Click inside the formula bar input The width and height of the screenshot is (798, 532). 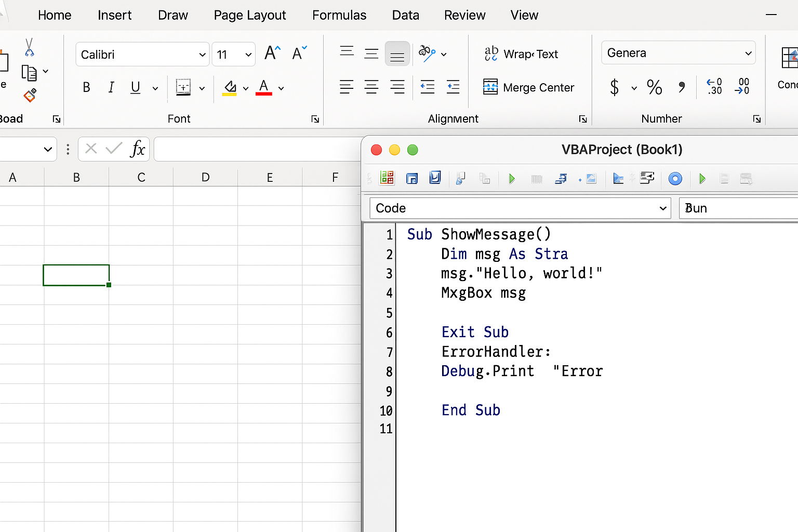pyautogui.click(x=258, y=150)
